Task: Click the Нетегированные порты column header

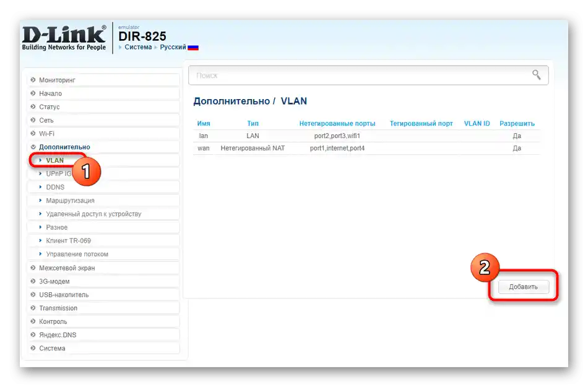Action: click(337, 123)
